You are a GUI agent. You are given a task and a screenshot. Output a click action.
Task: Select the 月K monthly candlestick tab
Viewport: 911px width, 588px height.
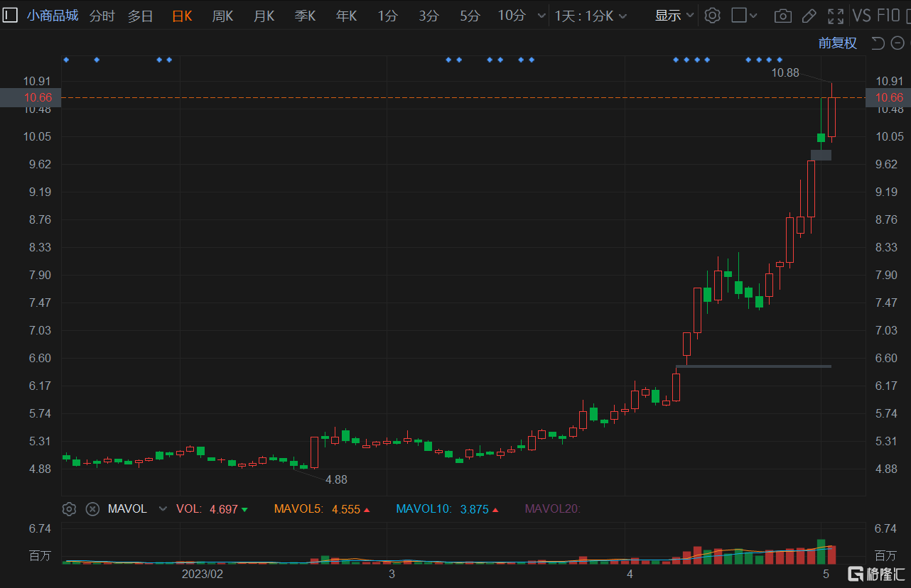point(264,16)
